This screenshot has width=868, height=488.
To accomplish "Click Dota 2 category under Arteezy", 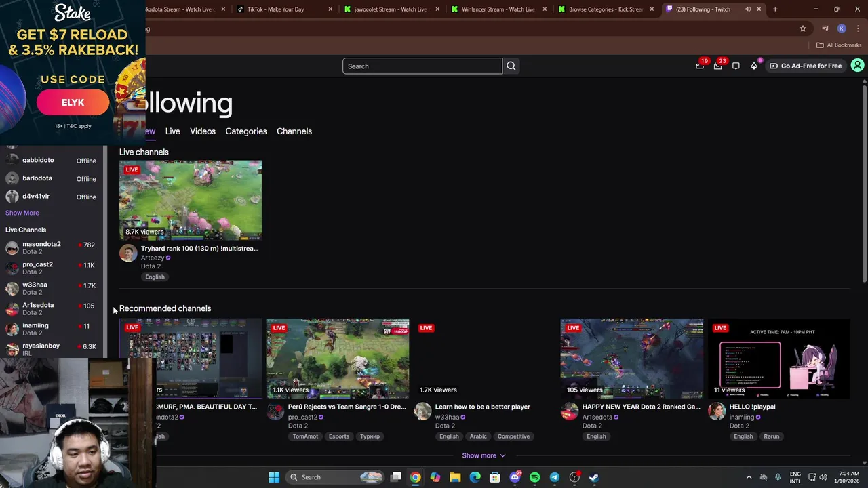I will [x=151, y=266].
